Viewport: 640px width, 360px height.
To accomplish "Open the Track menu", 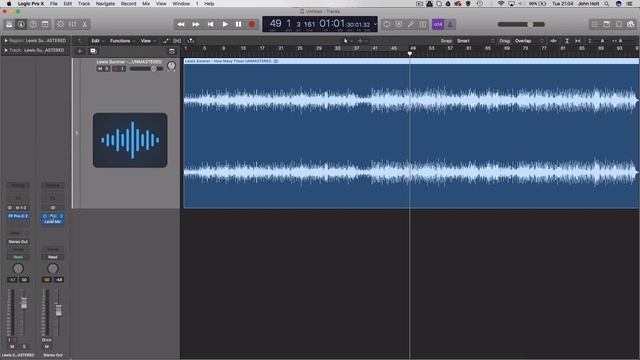I will (84, 4).
